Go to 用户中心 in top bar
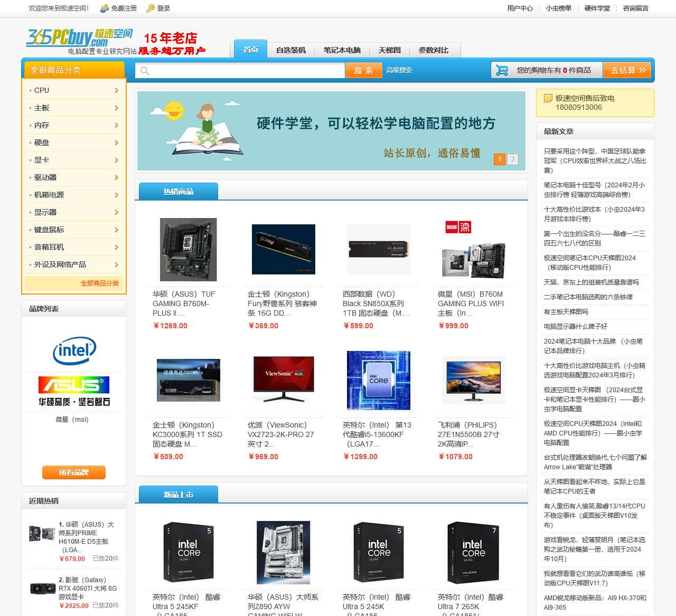The width and height of the screenshot is (676, 616). (520, 8)
